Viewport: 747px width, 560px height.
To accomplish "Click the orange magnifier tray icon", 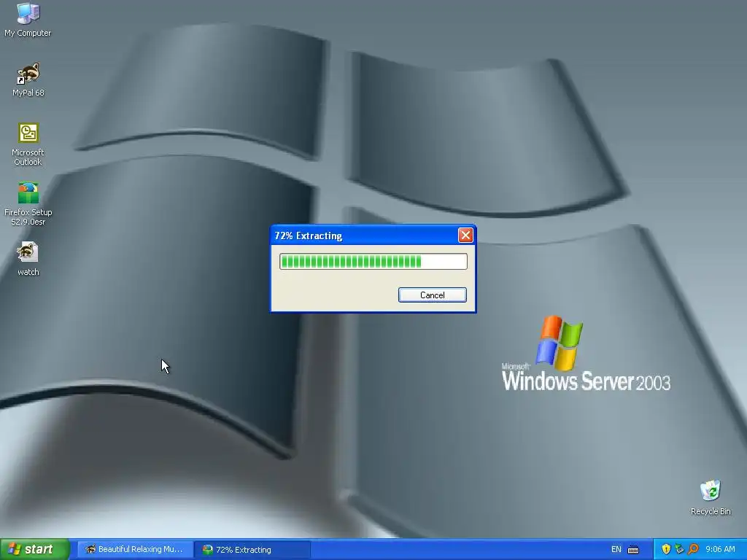I will click(x=693, y=550).
